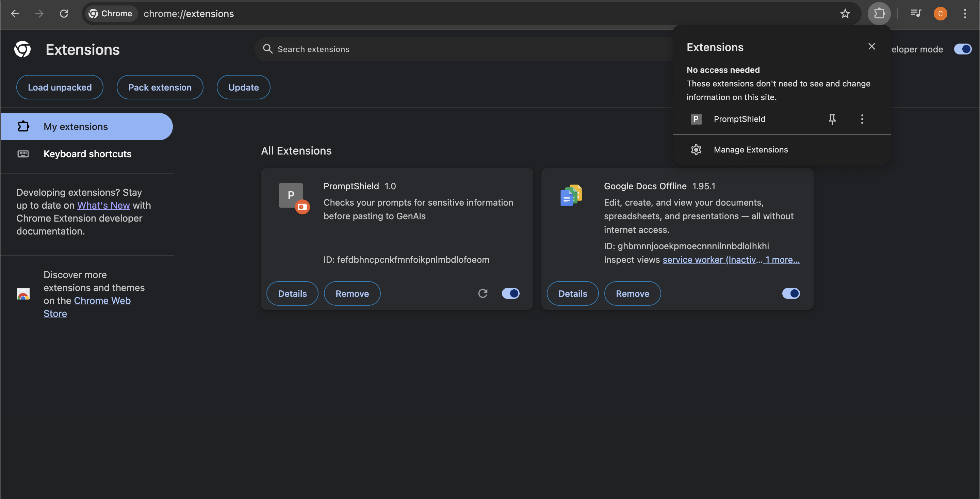Pin PromptShield using the pin icon
This screenshot has height=499, width=980.
click(832, 119)
